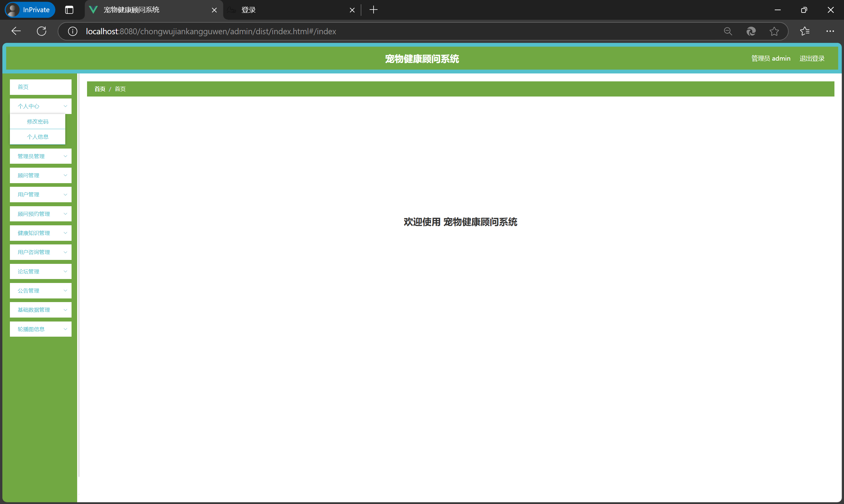This screenshot has height=504, width=844.
Task: Open browser settings and more menu
Action: click(830, 31)
